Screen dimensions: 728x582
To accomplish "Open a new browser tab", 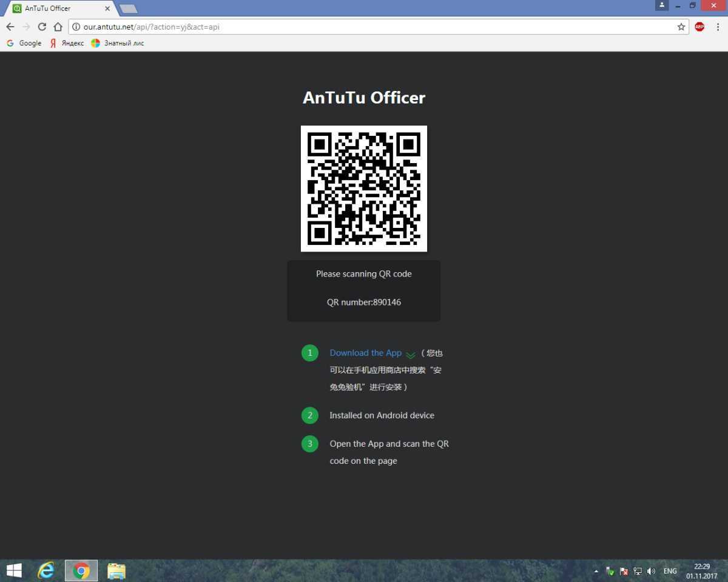I will [x=128, y=8].
